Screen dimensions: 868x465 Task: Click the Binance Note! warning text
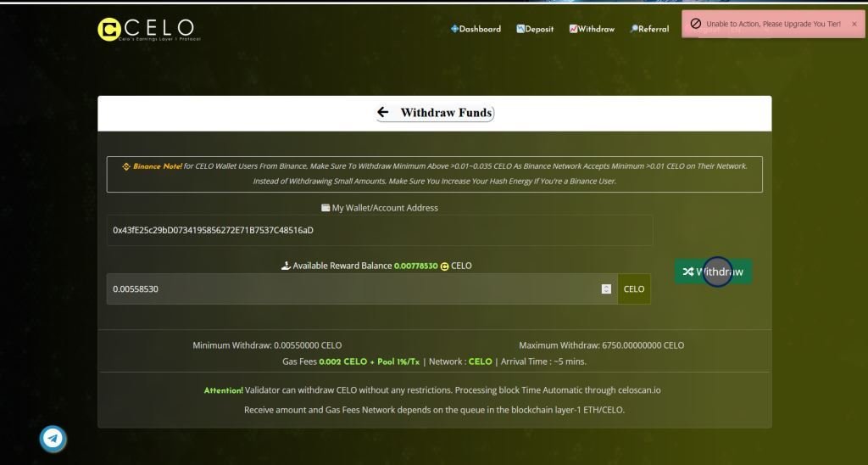pyautogui.click(x=158, y=166)
